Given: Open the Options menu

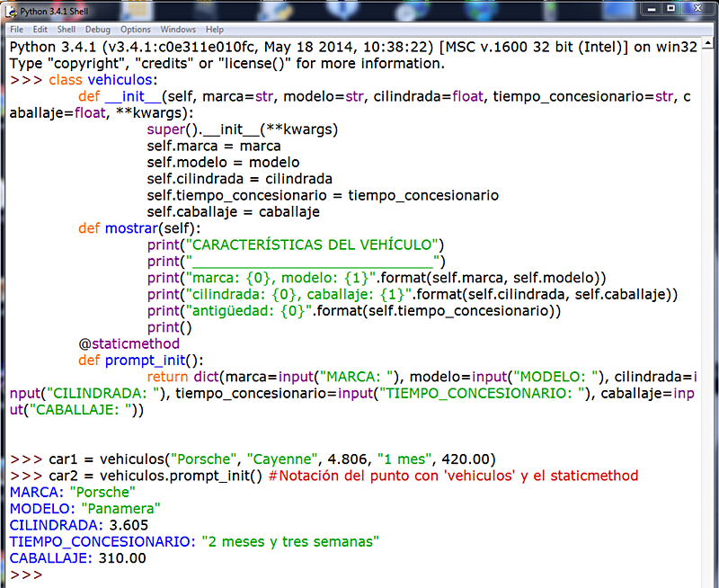Looking at the screenshot, I should click(136, 30).
